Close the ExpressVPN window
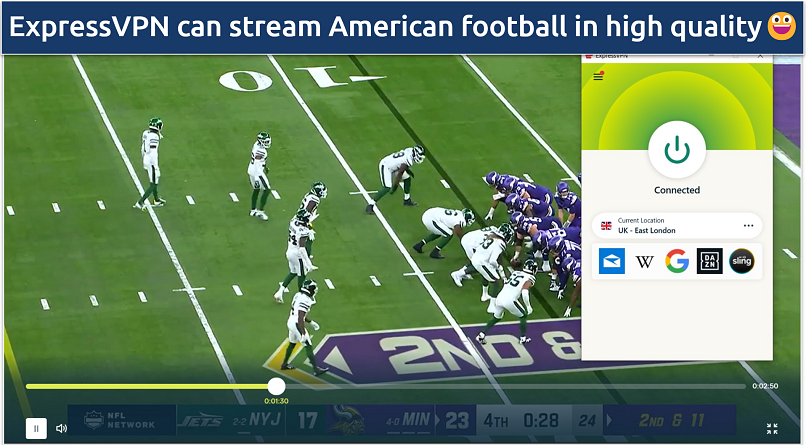Screen dimensions: 806x445 pyautogui.click(x=760, y=55)
